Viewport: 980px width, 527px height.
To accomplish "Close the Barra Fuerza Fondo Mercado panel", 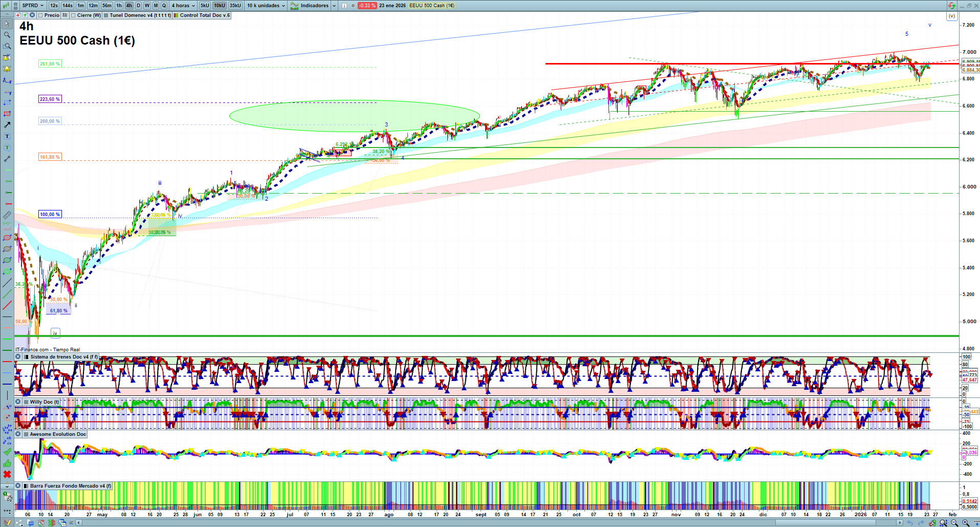I will coord(18,486).
